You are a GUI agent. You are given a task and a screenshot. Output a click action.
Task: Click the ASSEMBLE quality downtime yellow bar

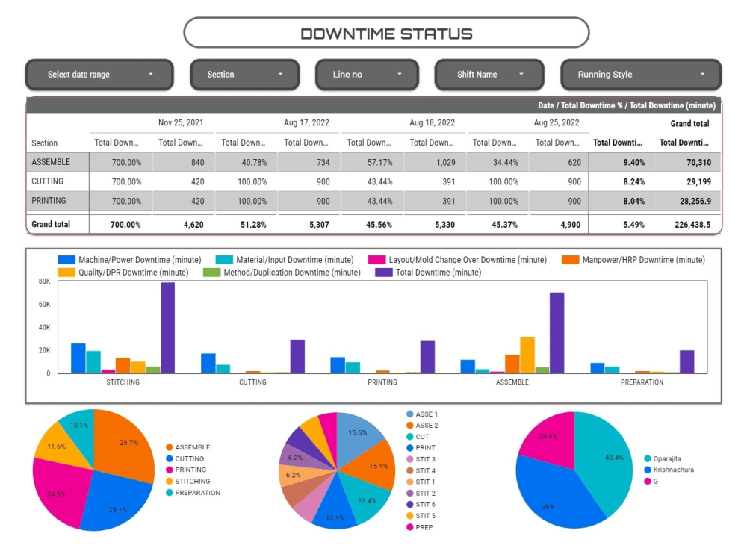point(527,355)
